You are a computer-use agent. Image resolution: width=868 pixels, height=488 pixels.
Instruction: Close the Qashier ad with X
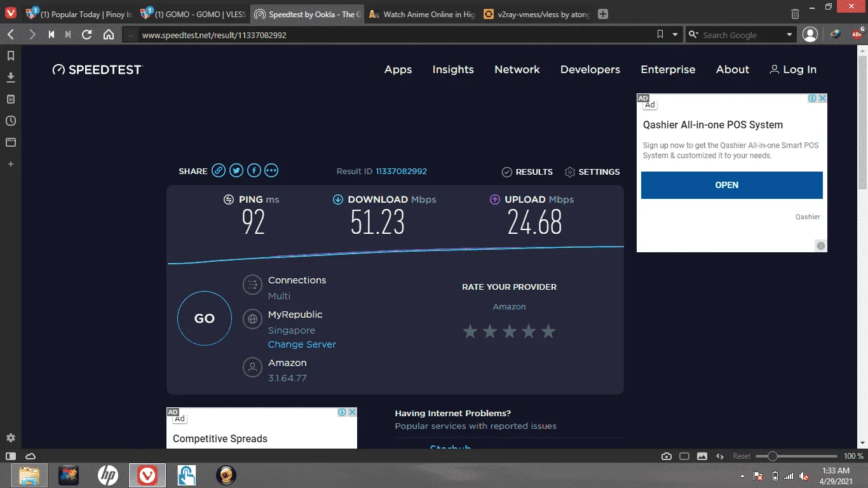pyautogui.click(x=822, y=98)
